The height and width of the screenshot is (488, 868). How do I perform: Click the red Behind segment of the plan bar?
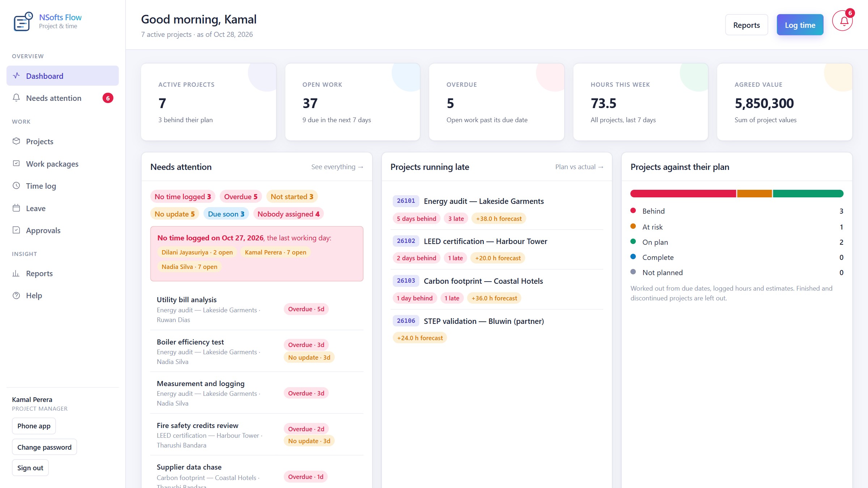(683, 193)
